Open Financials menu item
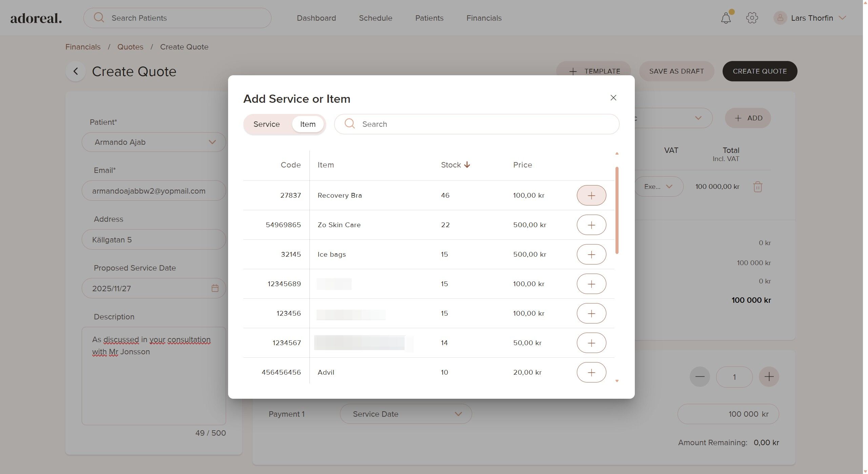The height and width of the screenshot is (474, 868). 484,18
